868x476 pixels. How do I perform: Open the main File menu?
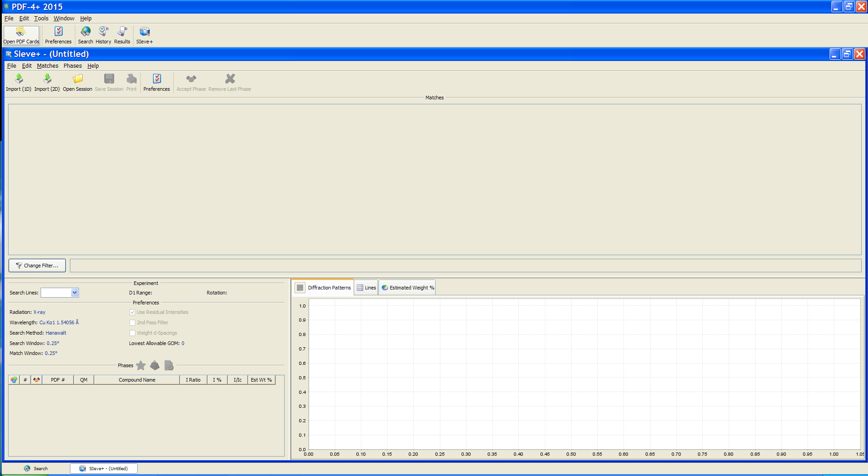click(9, 19)
